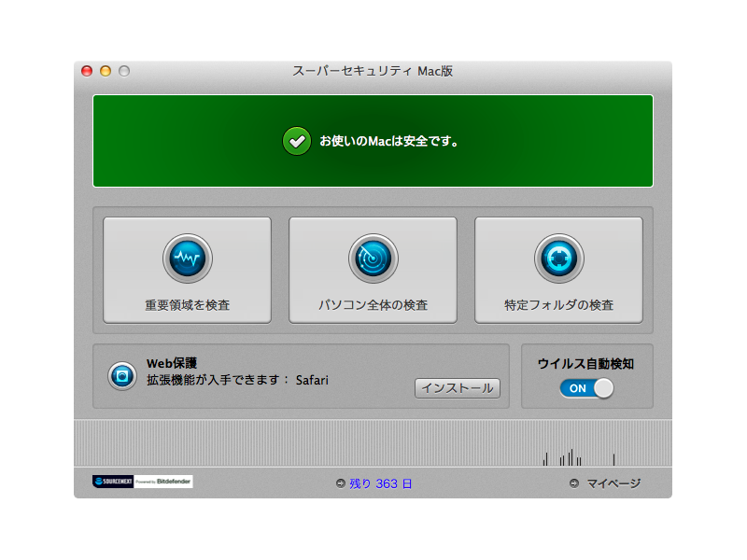Click the Bitdefender logo in footer
Image resolution: width=747 pixels, height=560 pixels.
tap(164, 482)
